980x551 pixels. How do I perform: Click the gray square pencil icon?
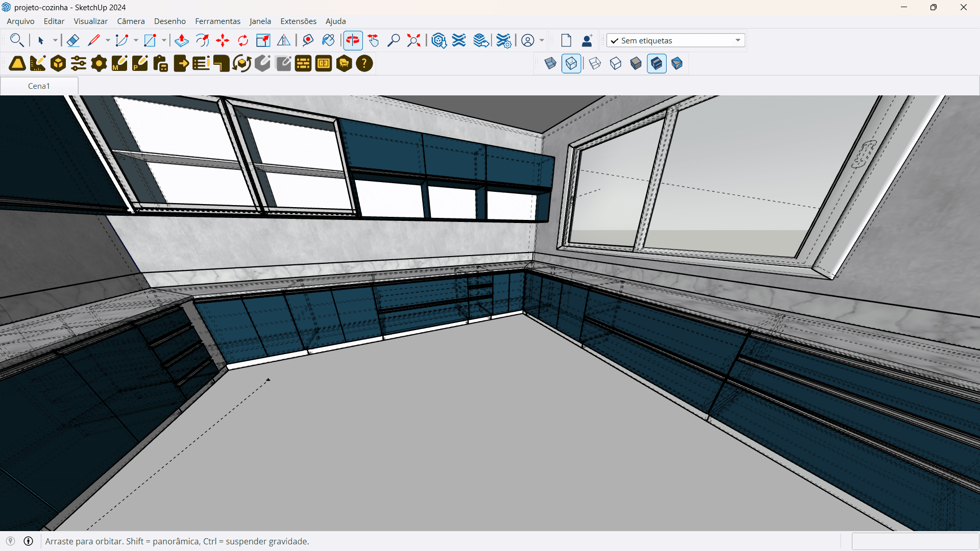click(283, 63)
